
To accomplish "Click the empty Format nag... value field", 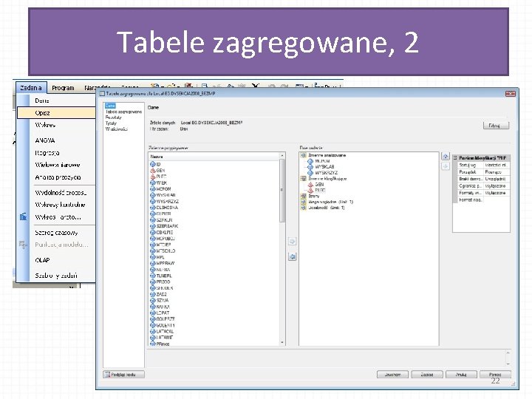I will [497, 199].
